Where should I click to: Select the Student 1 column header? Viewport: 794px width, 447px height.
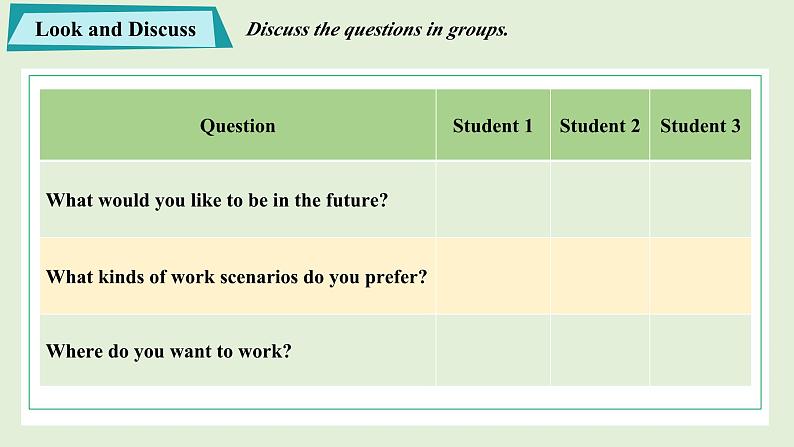click(493, 125)
